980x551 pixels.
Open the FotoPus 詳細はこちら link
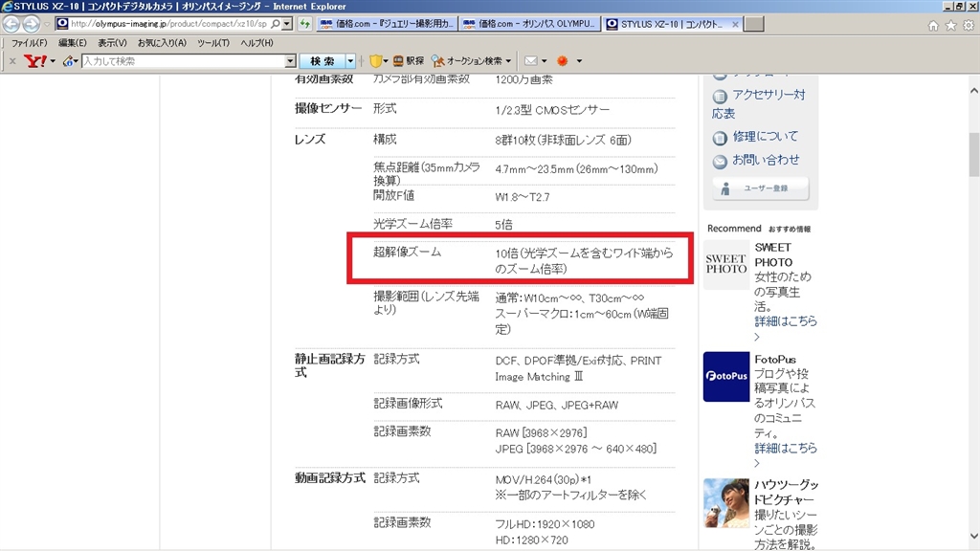786,449
